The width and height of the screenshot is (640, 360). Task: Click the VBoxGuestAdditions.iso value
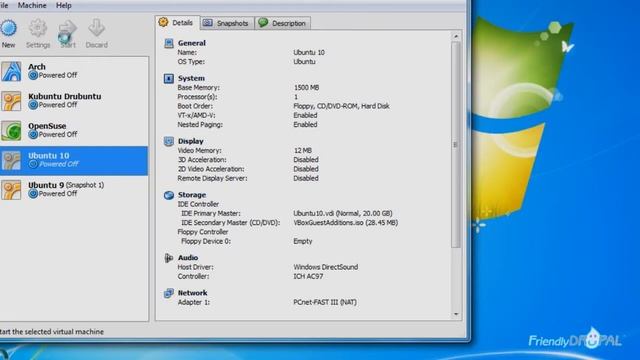[x=346, y=223]
